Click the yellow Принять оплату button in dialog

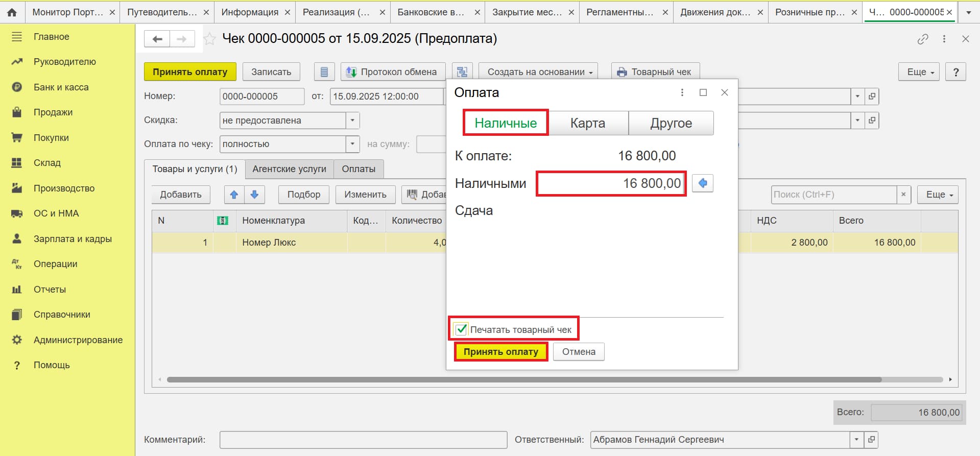pyautogui.click(x=501, y=352)
